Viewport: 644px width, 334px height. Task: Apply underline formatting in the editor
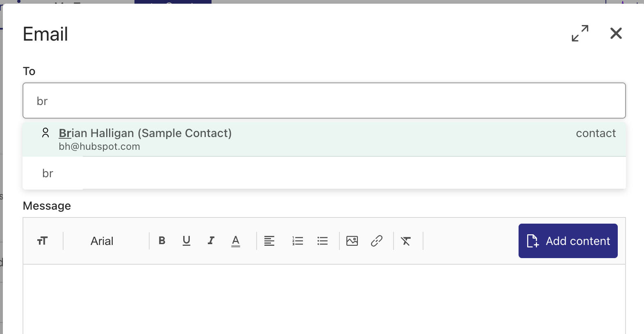pyautogui.click(x=187, y=241)
